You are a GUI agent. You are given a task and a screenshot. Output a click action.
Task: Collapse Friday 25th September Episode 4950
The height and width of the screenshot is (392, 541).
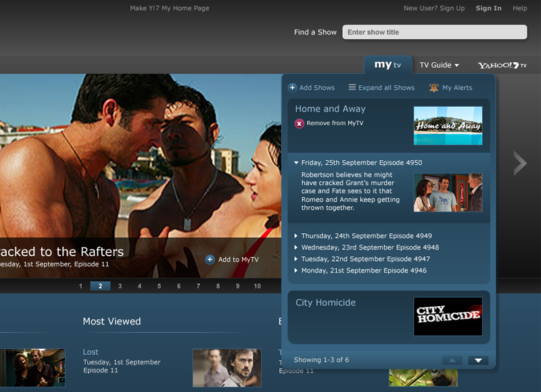pyautogui.click(x=296, y=162)
